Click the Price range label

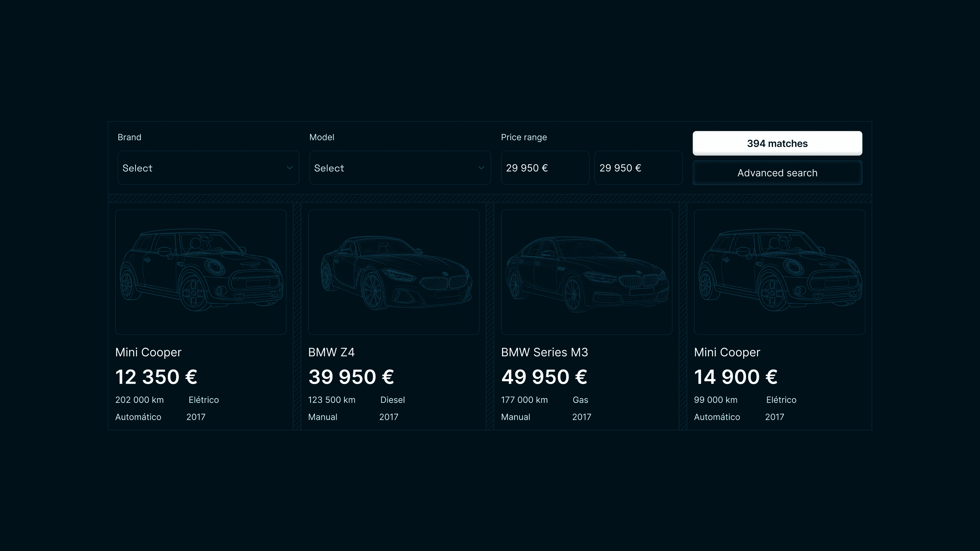pyautogui.click(x=524, y=137)
